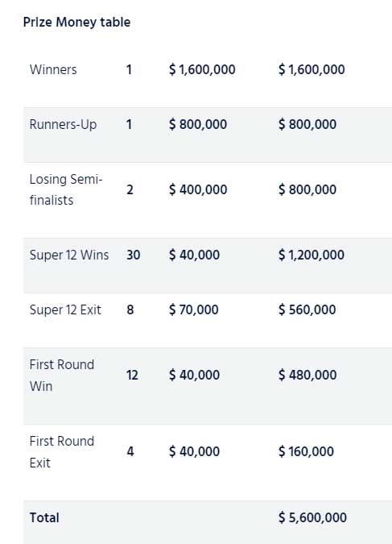Click the grand Total $ 5,600,000 cell
Viewport: 392px width, 544px height.
click(x=312, y=517)
